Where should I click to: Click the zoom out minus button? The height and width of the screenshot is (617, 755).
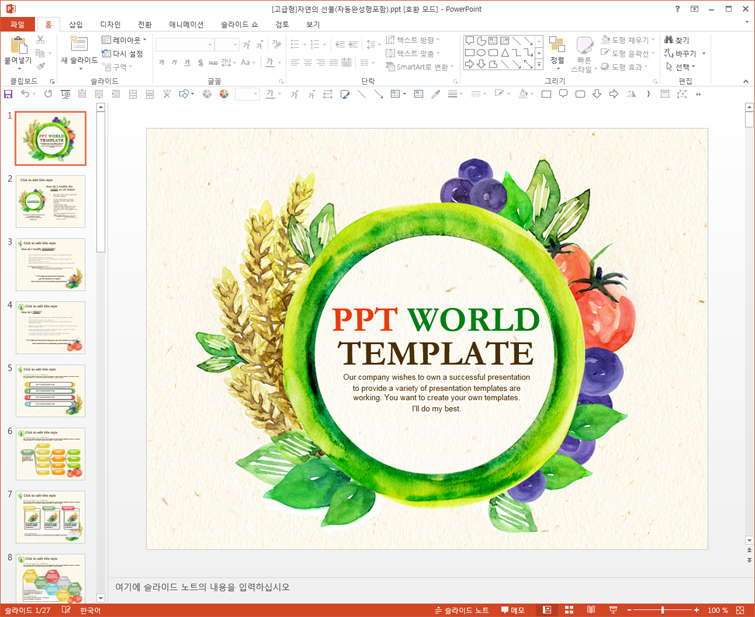coord(629,610)
